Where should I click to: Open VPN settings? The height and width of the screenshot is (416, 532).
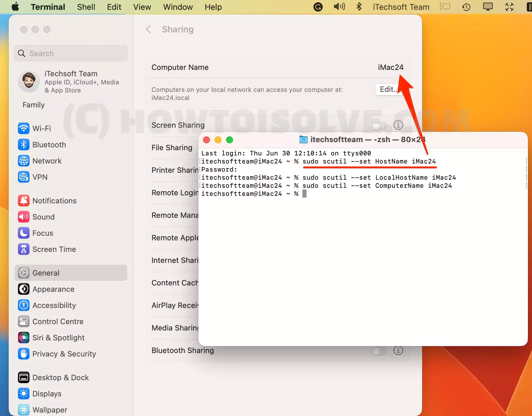[71, 177]
